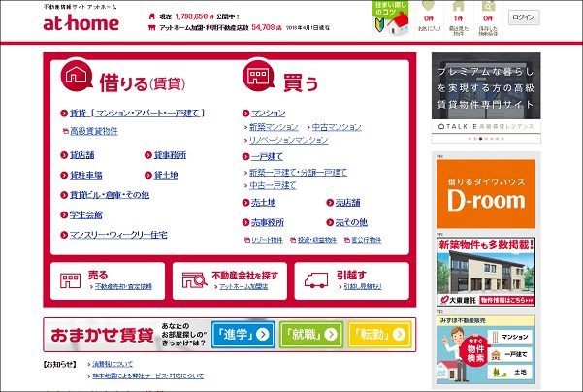Click the ログイン button
The width and height of the screenshot is (583, 392).
point(524,17)
